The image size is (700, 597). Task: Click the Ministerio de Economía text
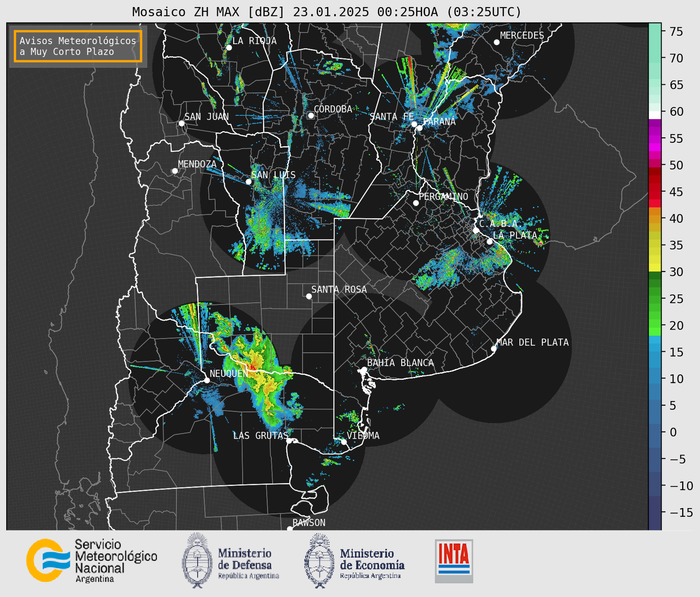(372, 563)
